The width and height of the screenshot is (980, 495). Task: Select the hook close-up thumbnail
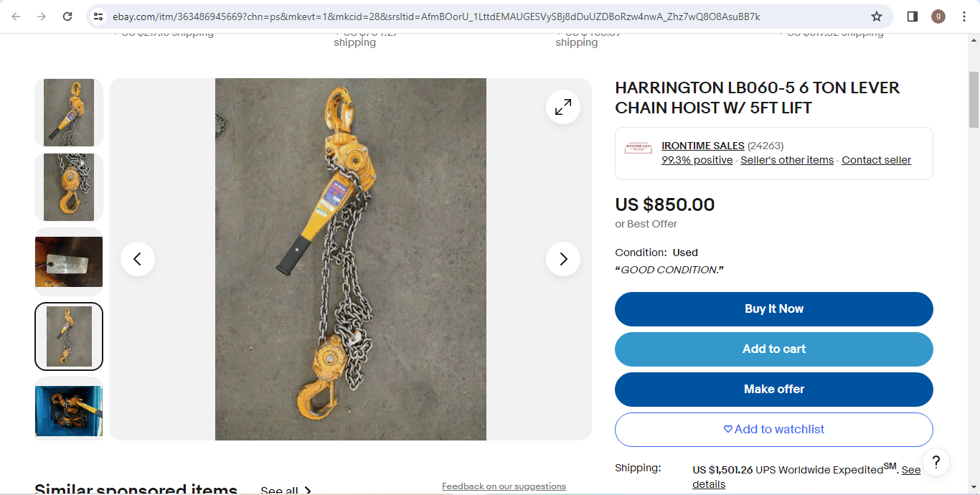click(x=69, y=187)
